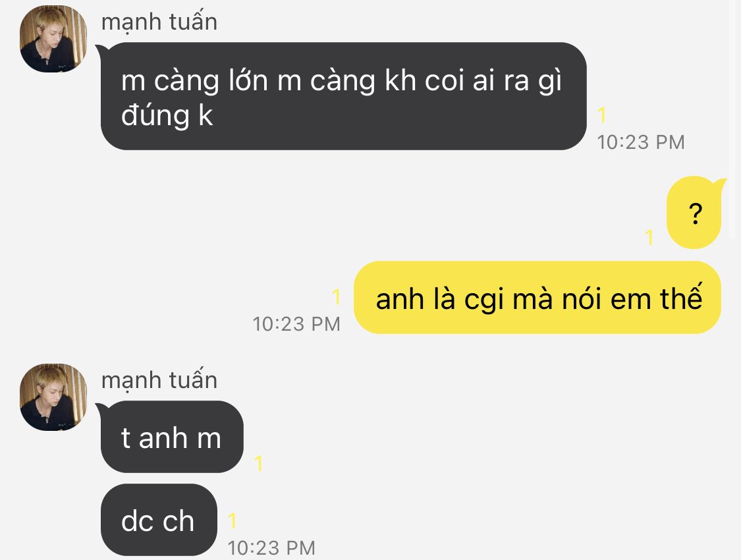This screenshot has height=560, width=741.
Task: Tap unread count 1 beside 'anh là cgi' message
Action: (336, 296)
